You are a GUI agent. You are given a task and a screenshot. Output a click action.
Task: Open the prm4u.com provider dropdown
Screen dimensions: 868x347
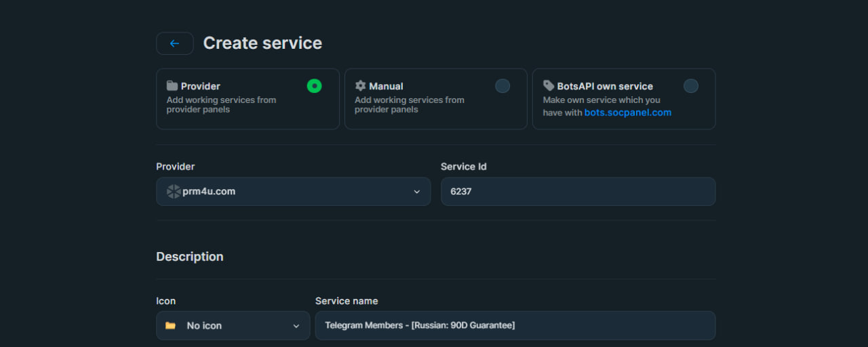(293, 192)
